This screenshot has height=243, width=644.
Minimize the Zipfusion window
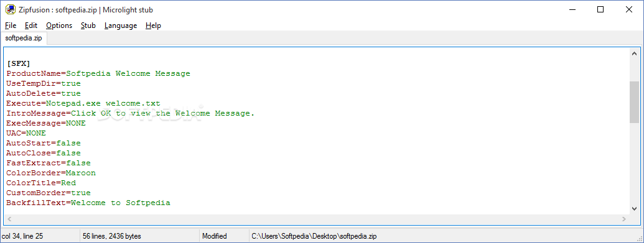click(572, 10)
